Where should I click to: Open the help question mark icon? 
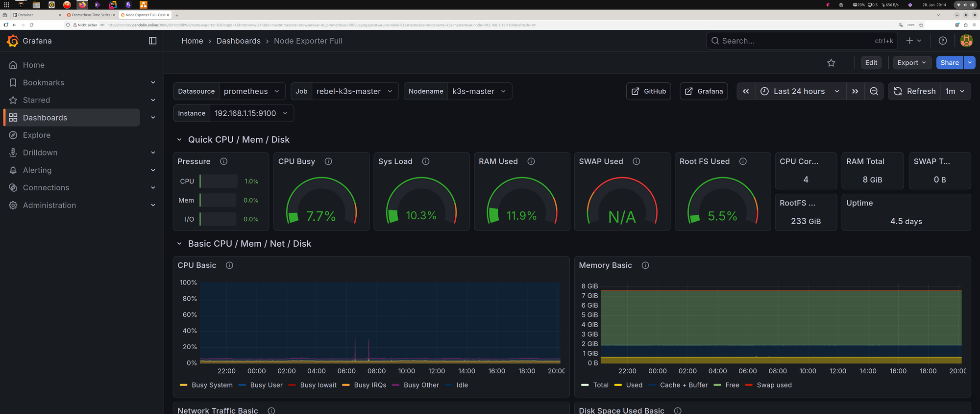click(943, 41)
